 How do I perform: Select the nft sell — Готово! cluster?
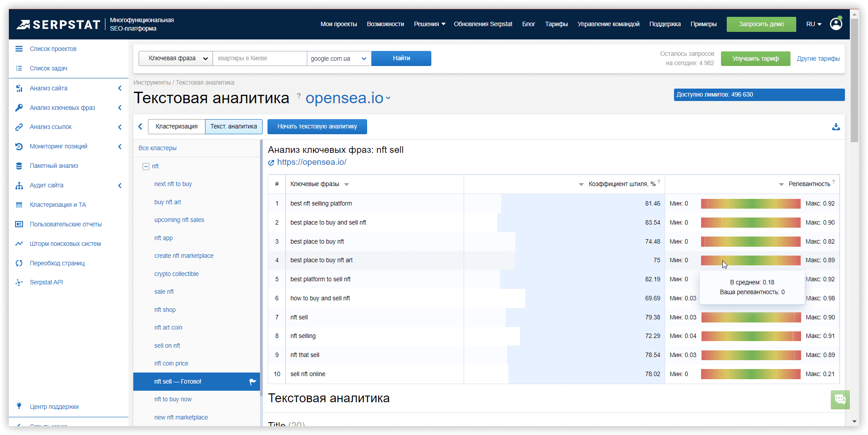pyautogui.click(x=197, y=381)
